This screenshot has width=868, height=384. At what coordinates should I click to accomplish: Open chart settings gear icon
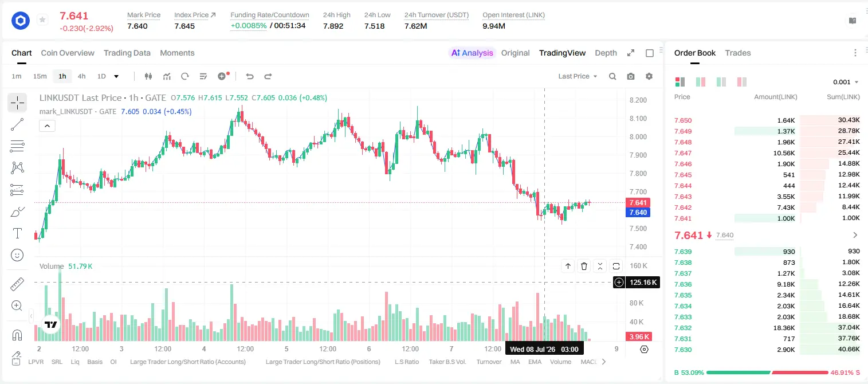coord(649,76)
